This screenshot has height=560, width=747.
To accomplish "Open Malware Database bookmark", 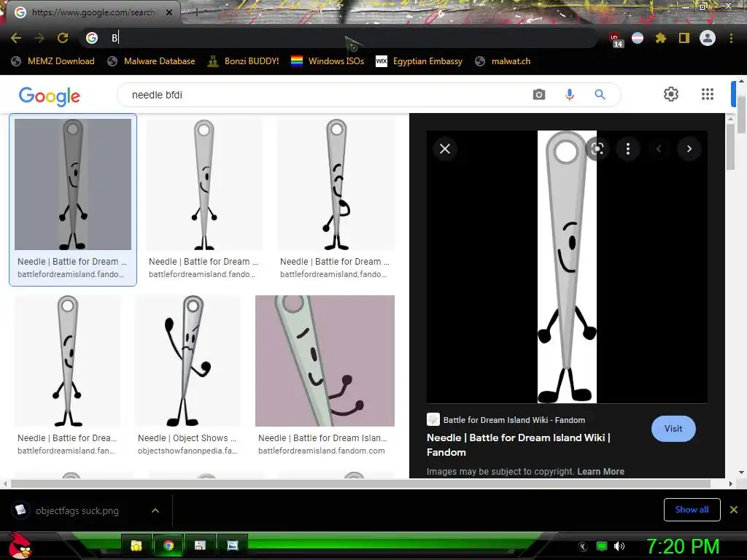I will [x=152, y=61].
